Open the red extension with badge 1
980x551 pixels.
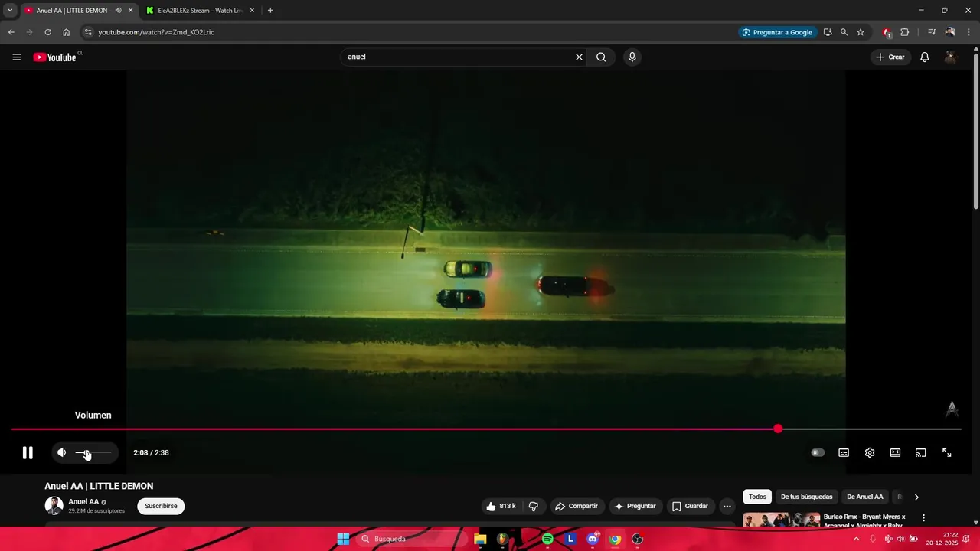coord(887,32)
